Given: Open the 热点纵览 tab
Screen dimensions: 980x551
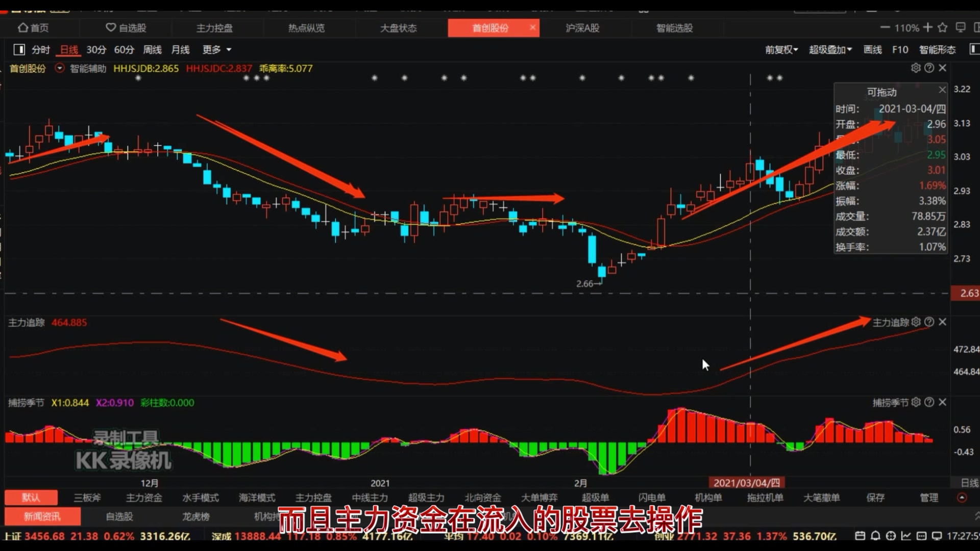Looking at the screenshot, I should [306, 28].
